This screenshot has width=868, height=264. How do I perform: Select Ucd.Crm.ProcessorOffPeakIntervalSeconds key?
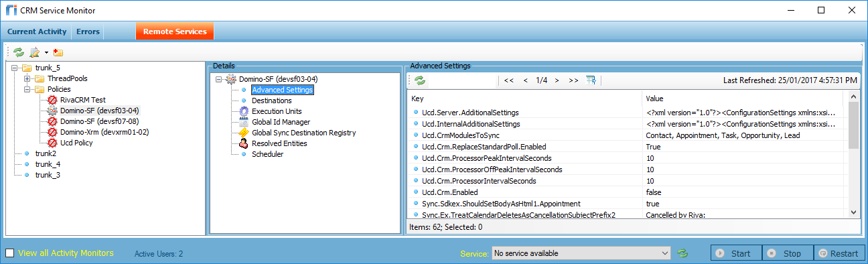pyautogui.click(x=492, y=170)
